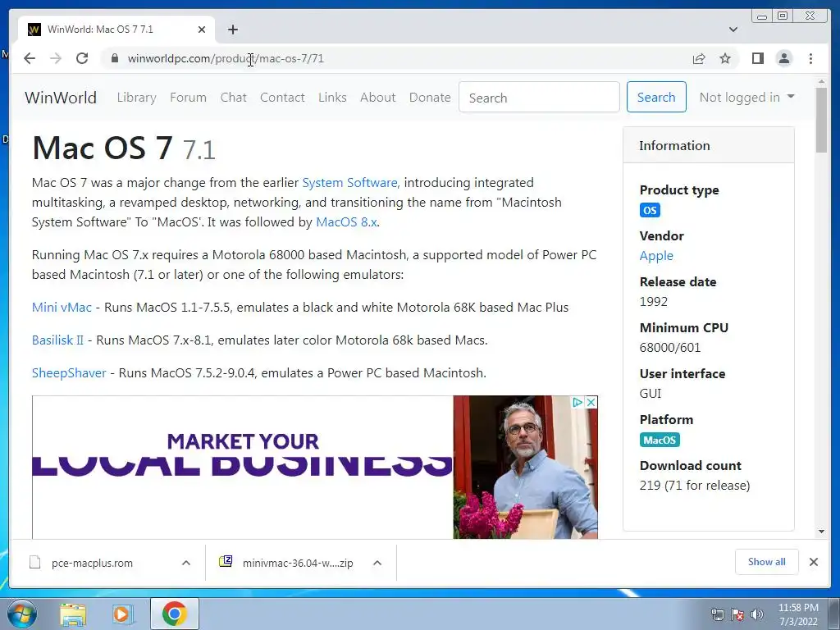Click the blue Search button
Image resolution: width=840 pixels, height=630 pixels.
tap(656, 97)
